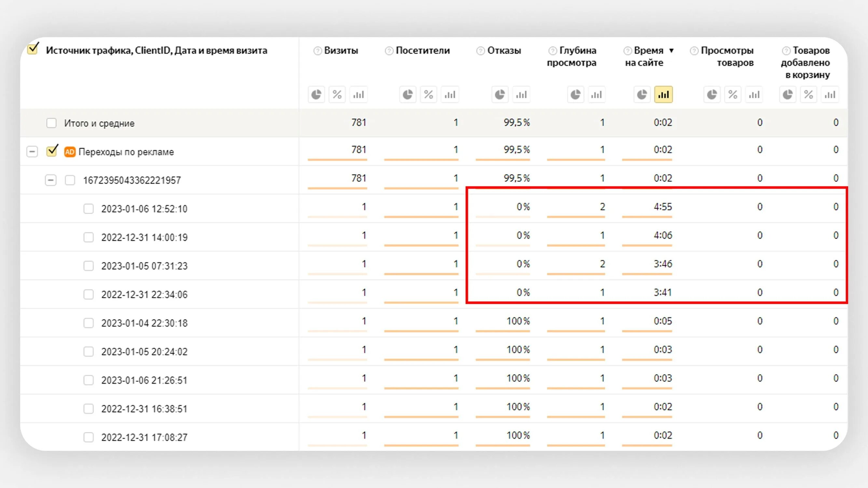Screen dimensions: 868x488
Task: Select bar chart icon under Глубина просмотра
Action: click(x=597, y=95)
